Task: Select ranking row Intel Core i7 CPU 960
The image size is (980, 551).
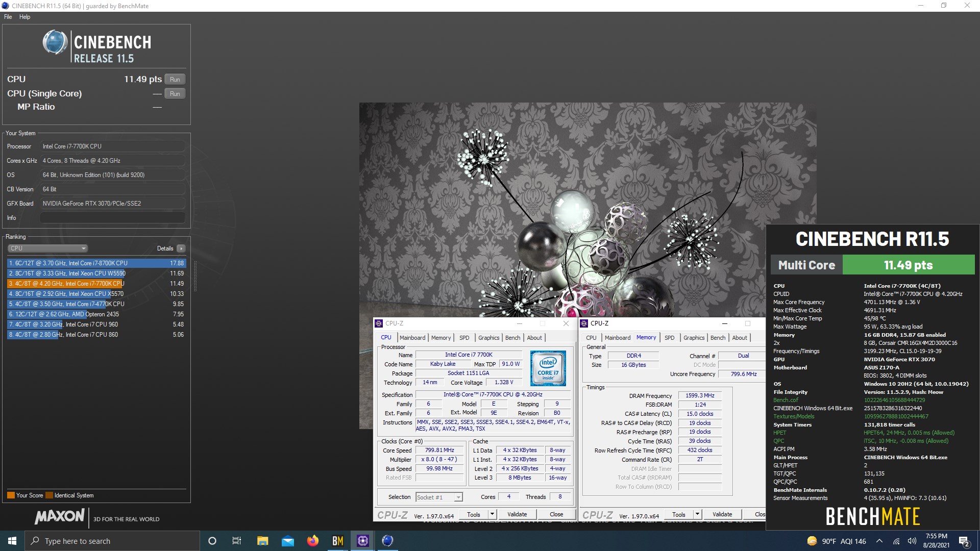Action: click(x=96, y=324)
